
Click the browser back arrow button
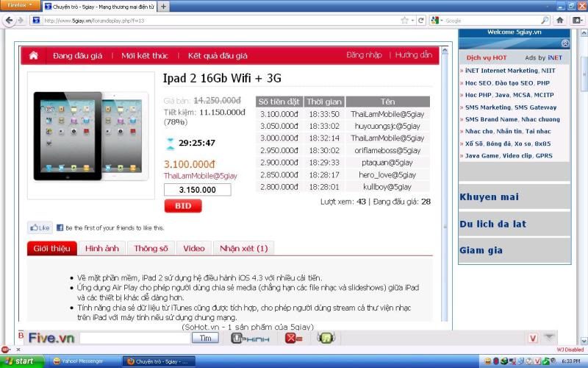tap(10, 21)
